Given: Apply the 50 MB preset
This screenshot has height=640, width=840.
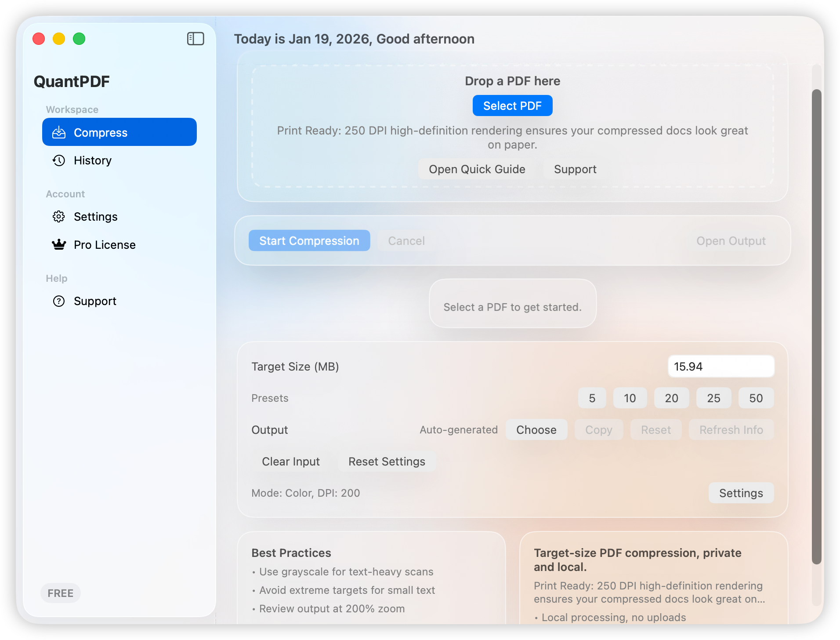Looking at the screenshot, I should tap(756, 398).
